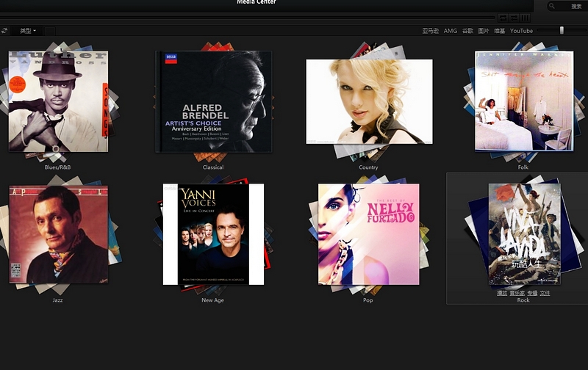Open the Pop Nelly Furtado cover

[369, 234]
